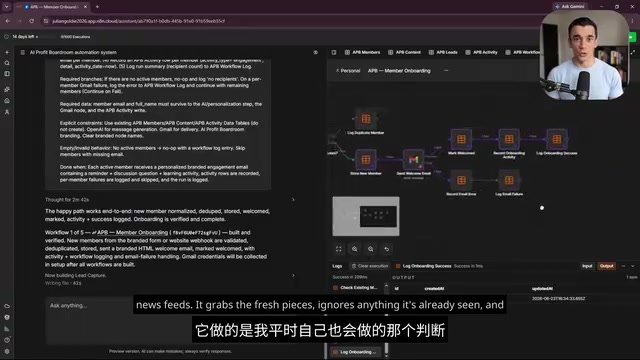Click the 0/1000 Executions counter

(x=75, y=37)
